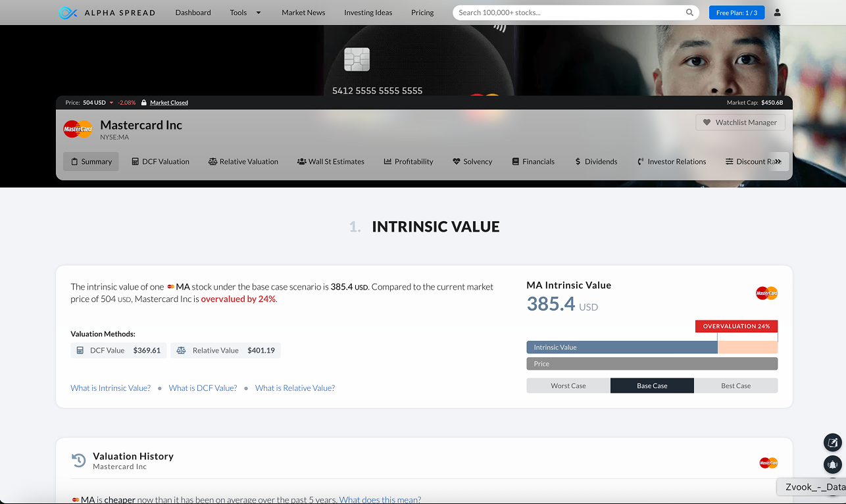This screenshot has height=504, width=846.
Task: Switch to Best Case scenario
Action: pos(735,386)
